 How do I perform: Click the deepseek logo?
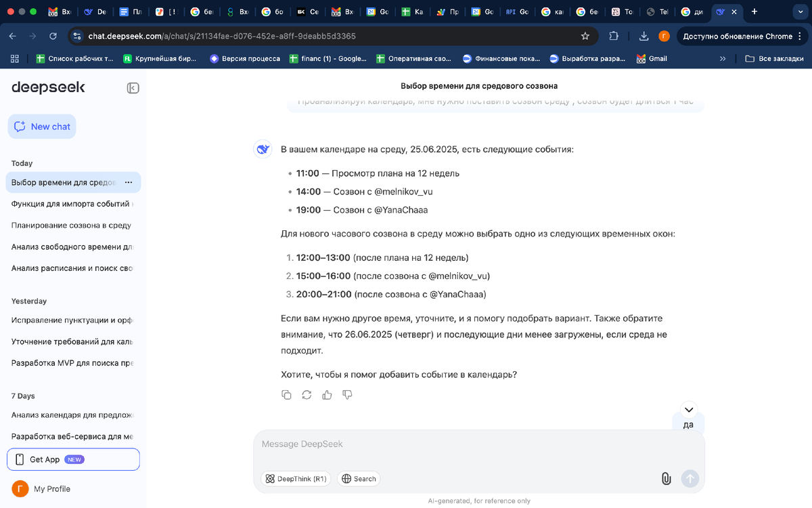click(x=48, y=87)
